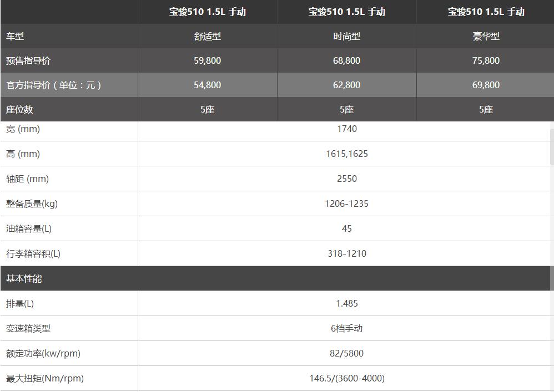554x392 pixels.
Task: Click the 变速箱类型 row label
Action: [x=28, y=328]
